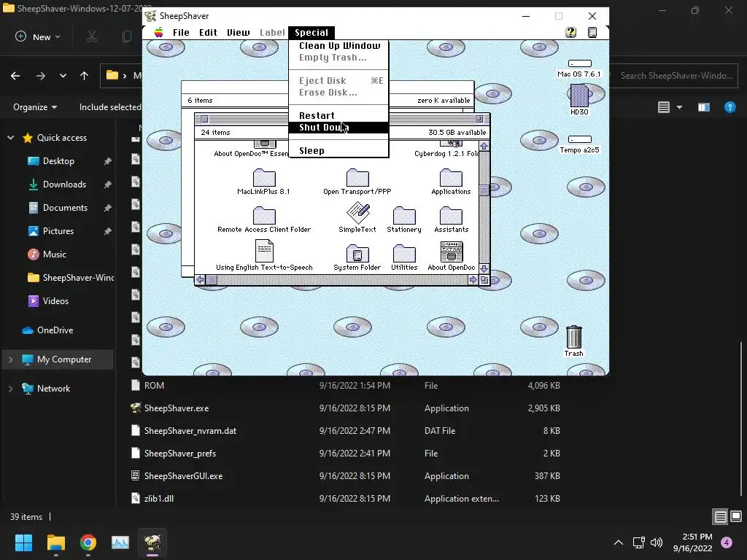This screenshot has height=560, width=747.
Task: Go up one folder level in Explorer
Action: tap(85, 76)
